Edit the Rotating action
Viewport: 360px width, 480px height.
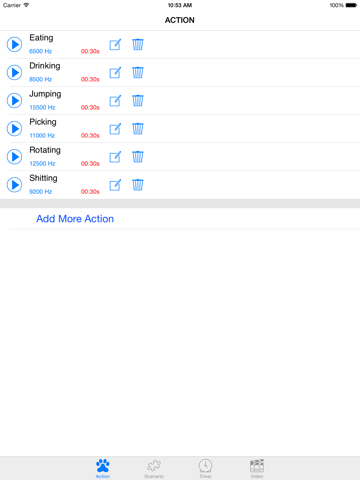115,157
